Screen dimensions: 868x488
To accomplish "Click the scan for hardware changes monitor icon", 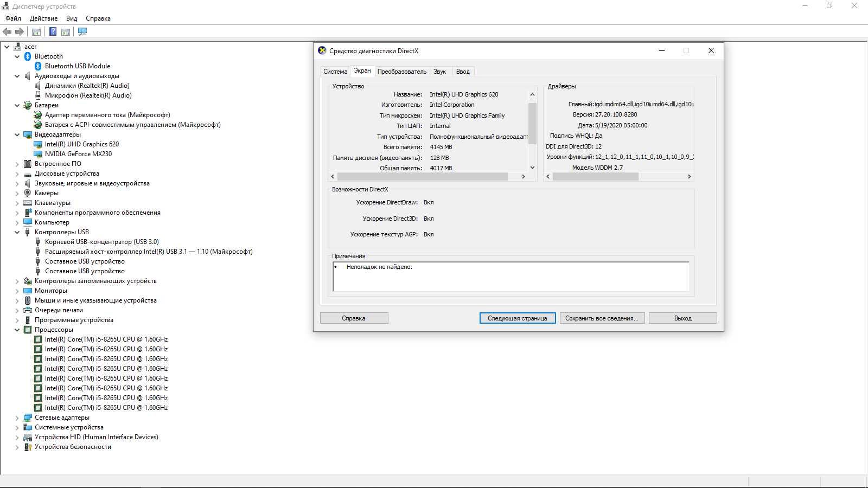I will click(82, 32).
